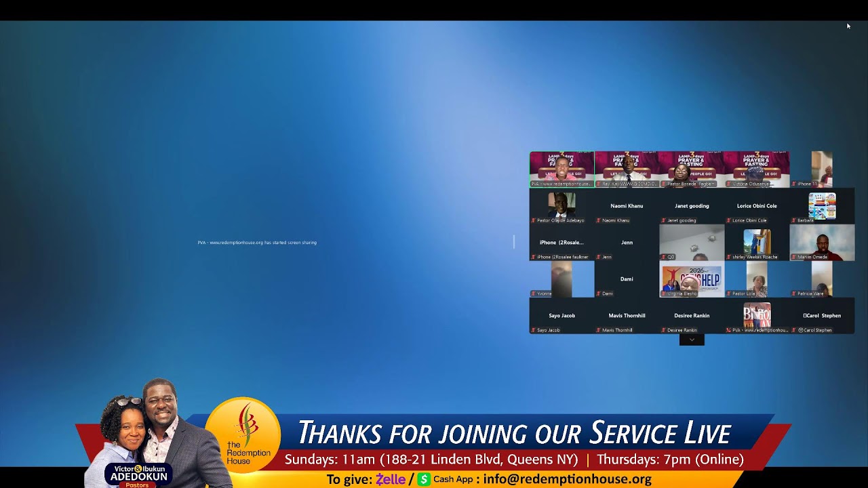Select the iPhone (2Rosalee faulkner tile
The height and width of the screenshot is (488, 868).
point(561,243)
